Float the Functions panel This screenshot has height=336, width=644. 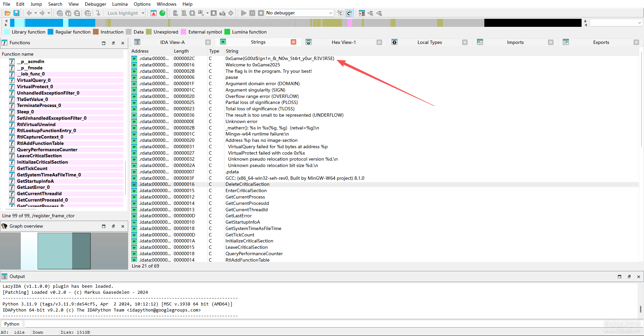click(113, 43)
